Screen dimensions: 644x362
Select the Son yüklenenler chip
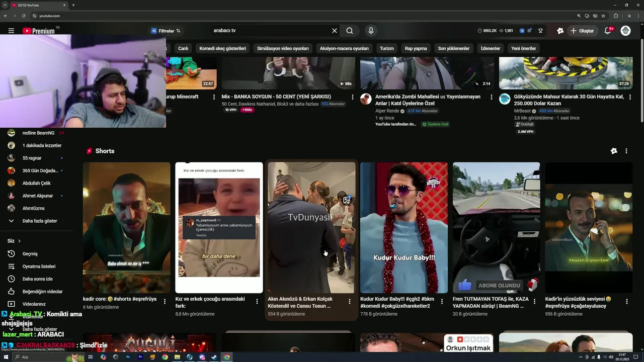pos(454,48)
